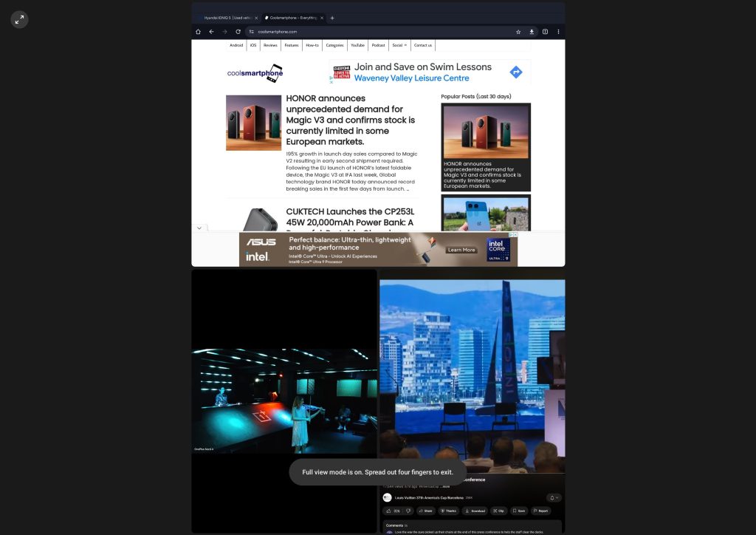Open a new browser tab
The image size is (756, 535).
click(x=332, y=18)
